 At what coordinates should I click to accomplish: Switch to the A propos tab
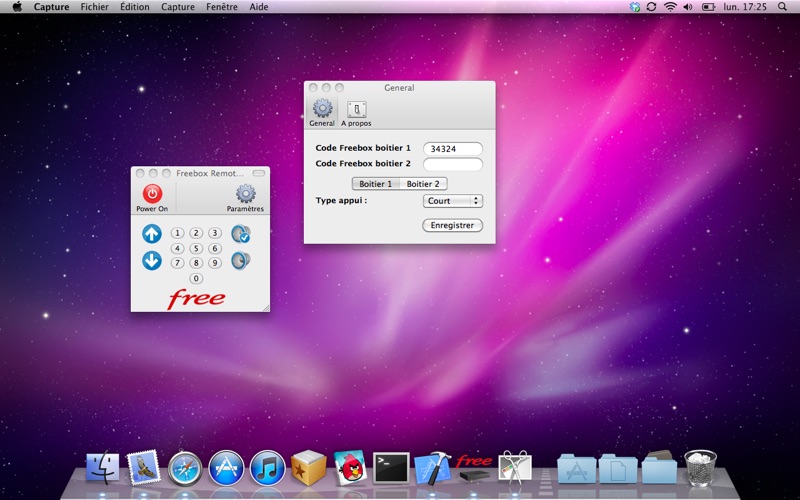(356, 113)
